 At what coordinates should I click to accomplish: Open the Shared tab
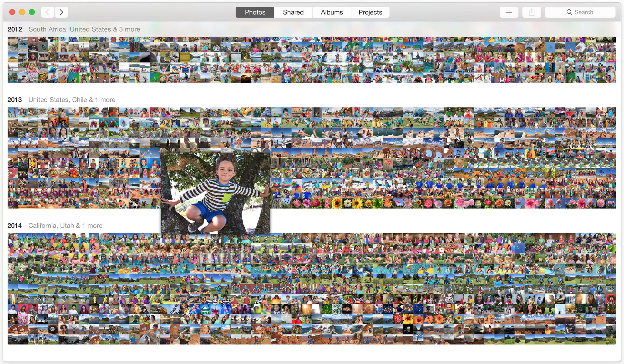click(x=293, y=12)
